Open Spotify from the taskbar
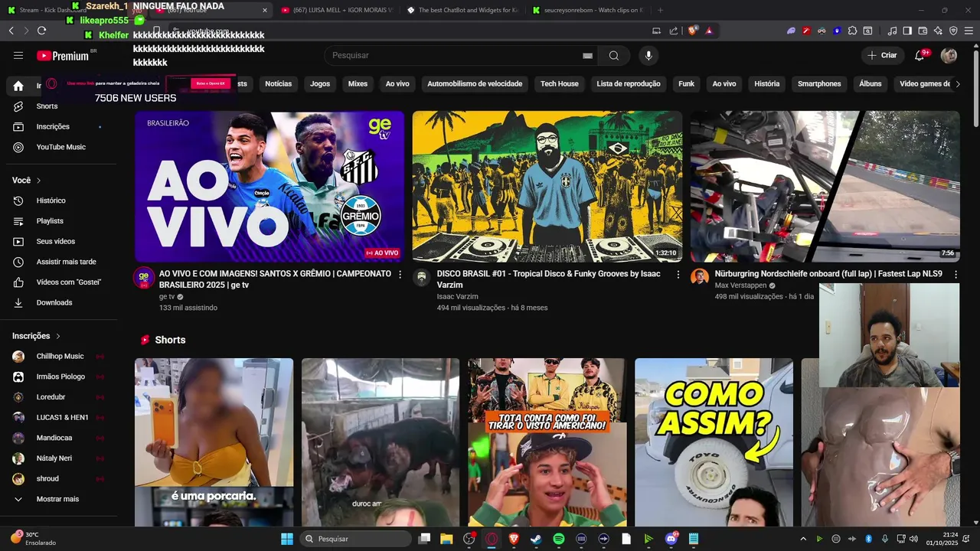The width and height of the screenshot is (980, 551). [558, 539]
